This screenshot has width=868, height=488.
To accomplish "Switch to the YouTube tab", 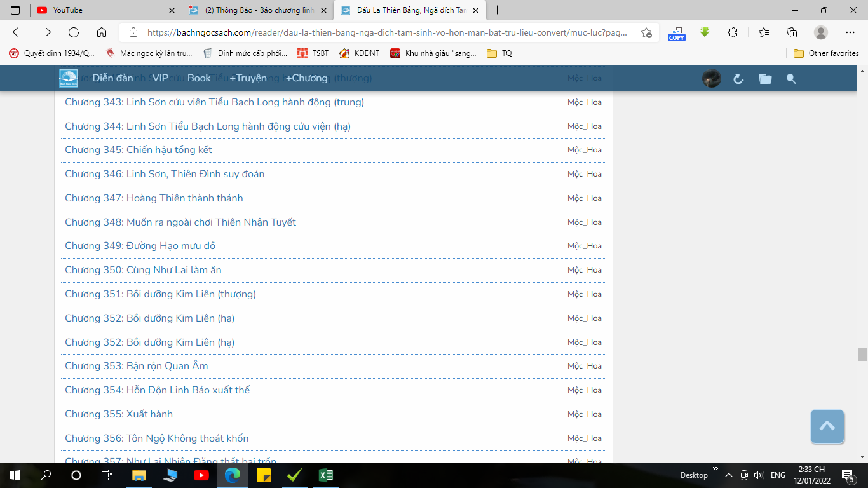I will 105,10.
